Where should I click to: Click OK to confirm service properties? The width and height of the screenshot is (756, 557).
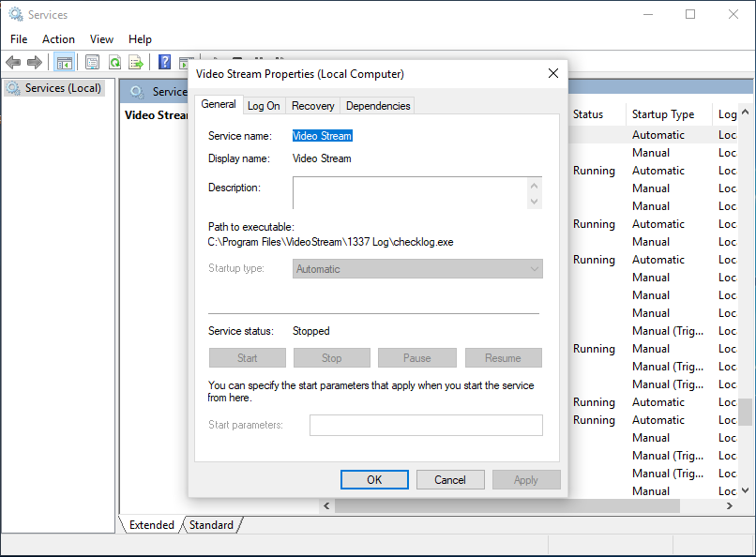374,478
